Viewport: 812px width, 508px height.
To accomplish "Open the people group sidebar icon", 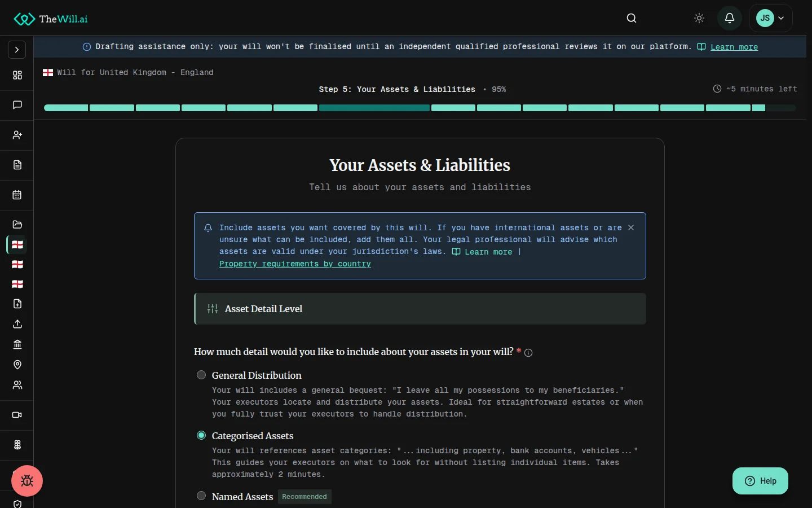I will pyautogui.click(x=17, y=385).
